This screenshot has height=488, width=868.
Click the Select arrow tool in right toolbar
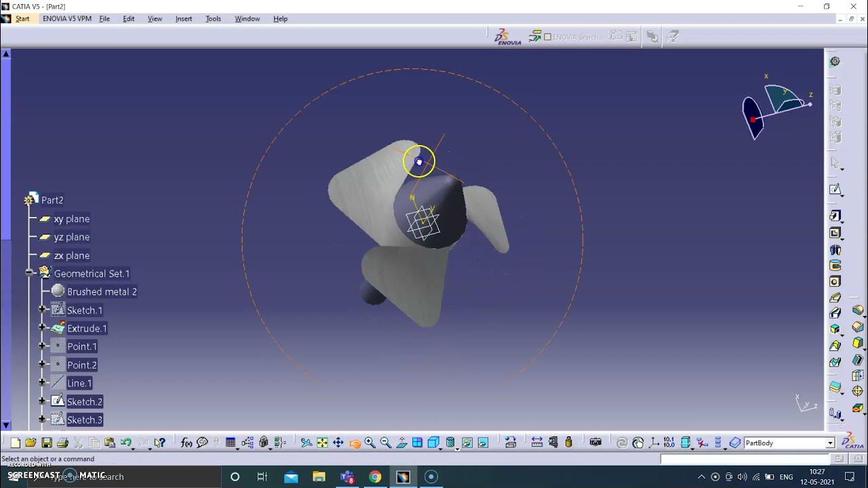point(835,163)
